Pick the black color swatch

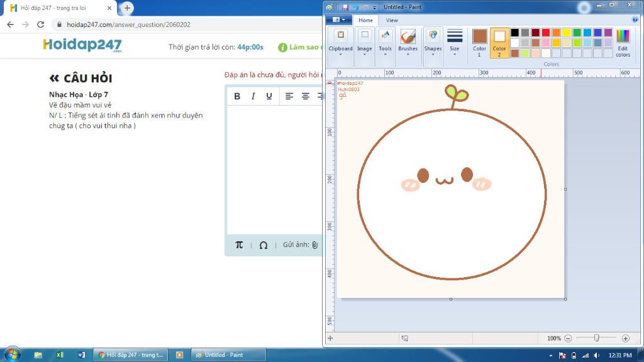tap(514, 33)
